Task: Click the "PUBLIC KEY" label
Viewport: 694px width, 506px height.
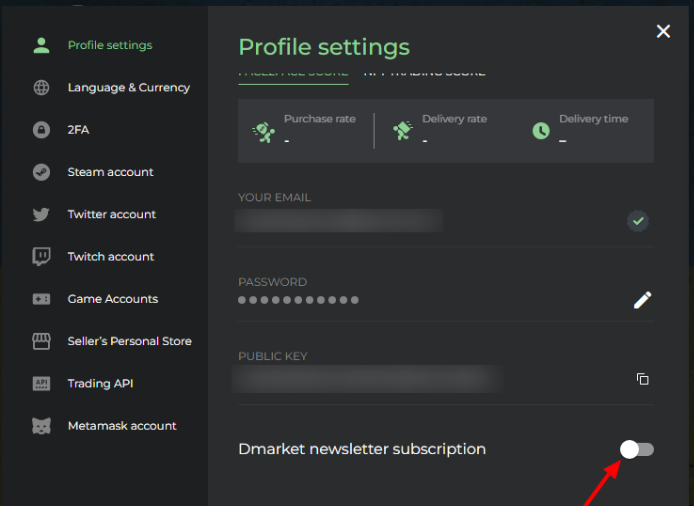Action: coord(273,356)
